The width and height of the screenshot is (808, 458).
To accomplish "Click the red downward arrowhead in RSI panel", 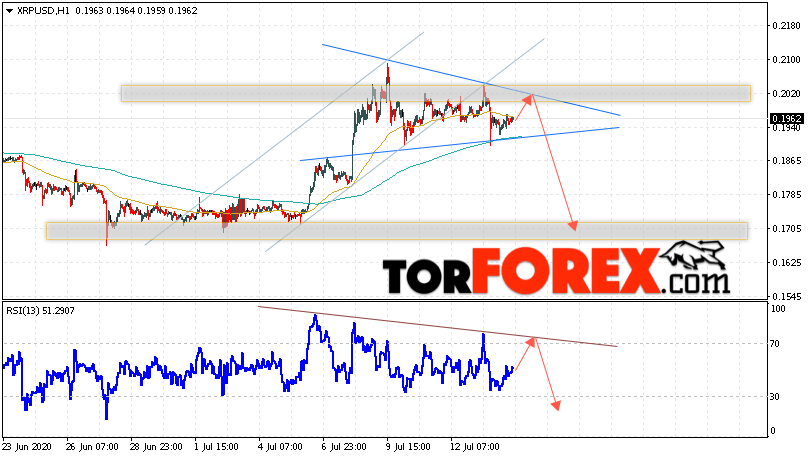I will pyautogui.click(x=556, y=405).
